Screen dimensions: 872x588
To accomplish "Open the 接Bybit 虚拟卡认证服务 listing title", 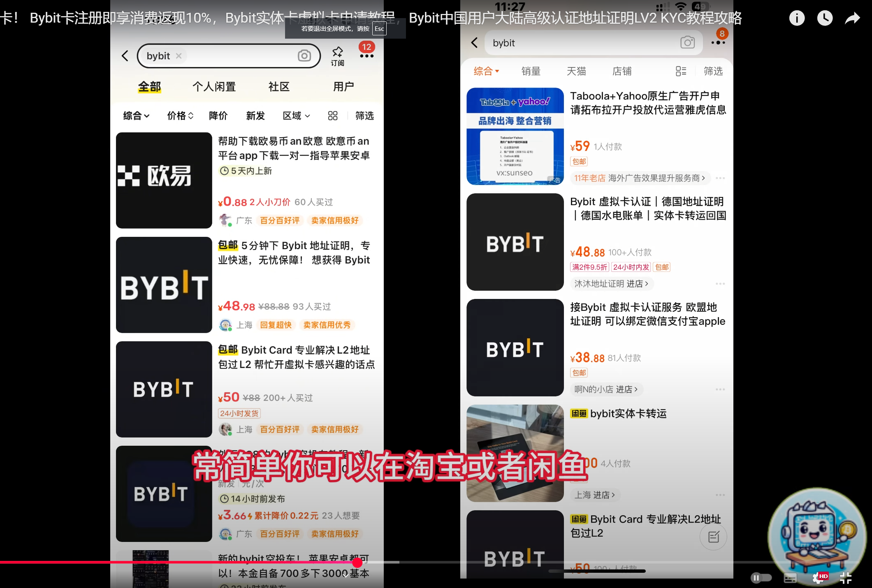I will pyautogui.click(x=648, y=314).
